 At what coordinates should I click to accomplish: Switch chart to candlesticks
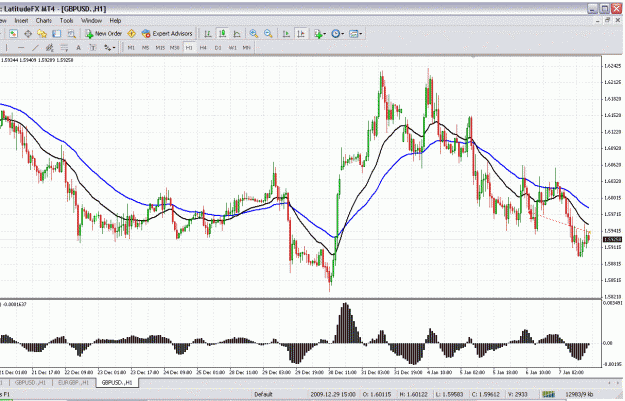coord(222,34)
